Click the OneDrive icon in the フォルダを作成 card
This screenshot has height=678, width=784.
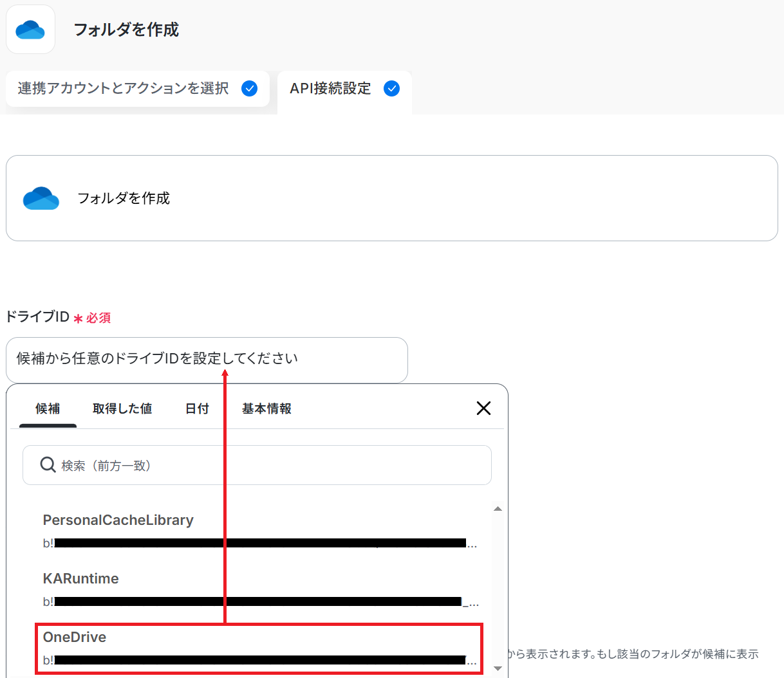41,198
